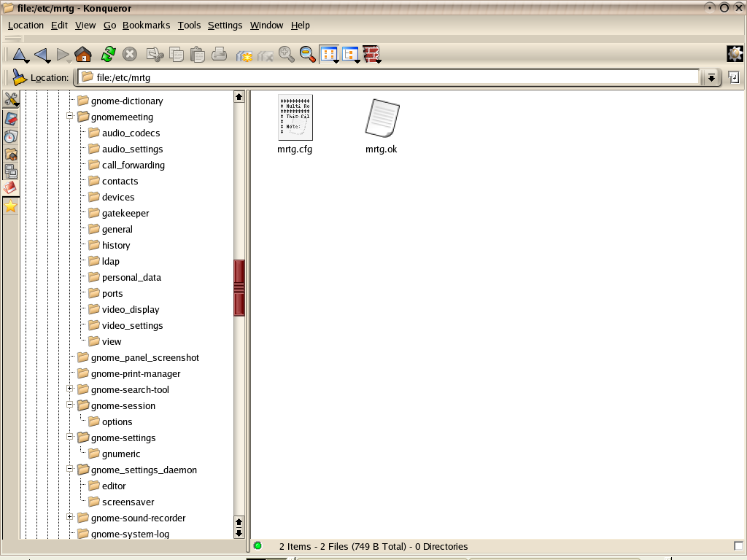Select the screensaver folder

pyautogui.click(x=123, y=502)
